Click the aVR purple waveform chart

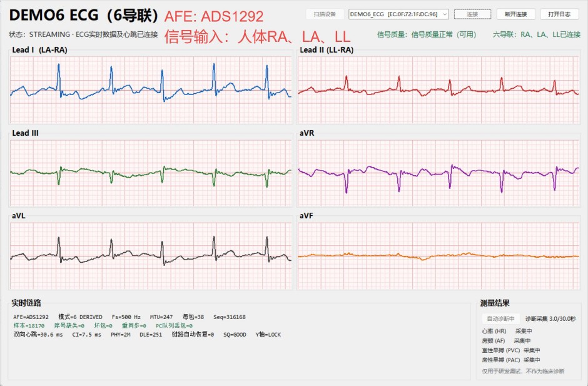click(x=438, y=173)
